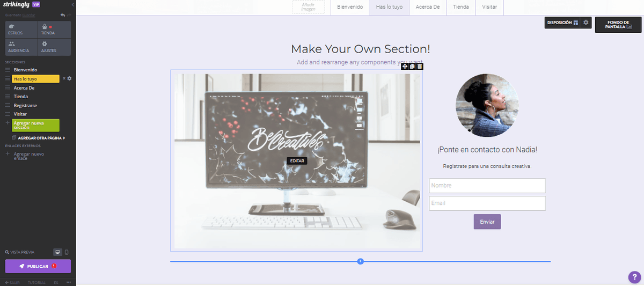
Task: Click Editar on the monitor image
Action: [297, 161]
